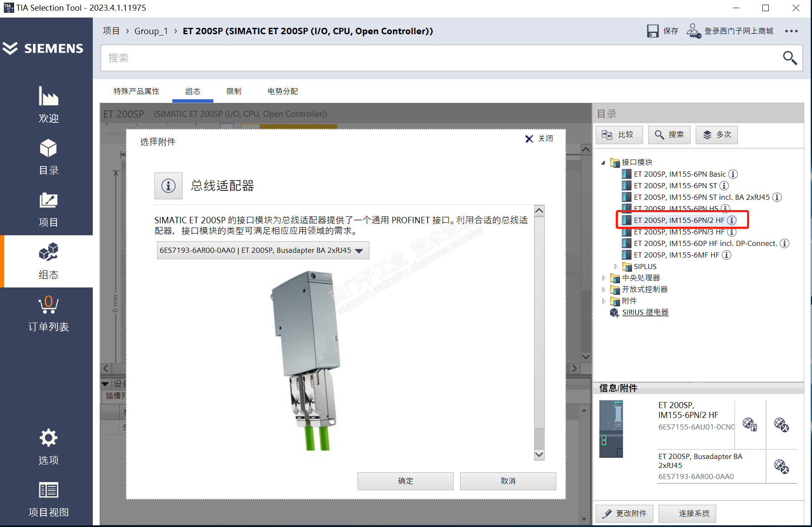Show info for IM155-6PN ST incl. BA 2xRJ45
812x527 pixels.
(777, 197)
